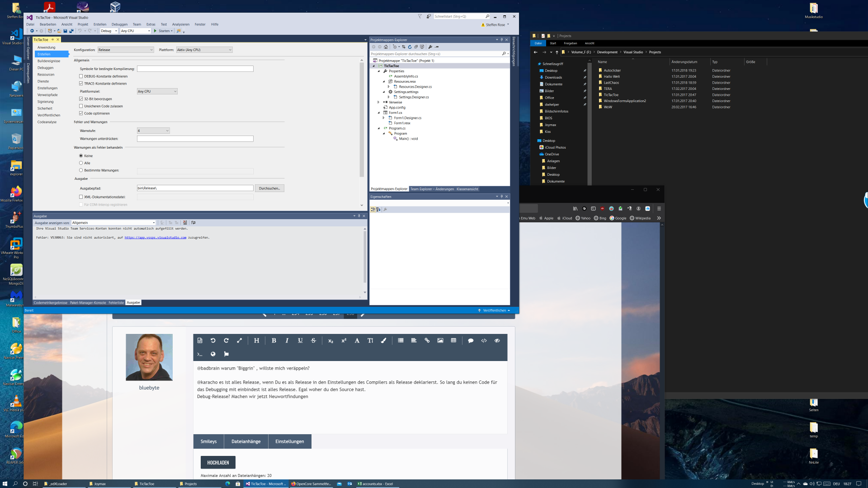The width and height of the screenshot is (868, 488).
Task: Insert a link with the chain icon
Action: (x=427, y=341)
